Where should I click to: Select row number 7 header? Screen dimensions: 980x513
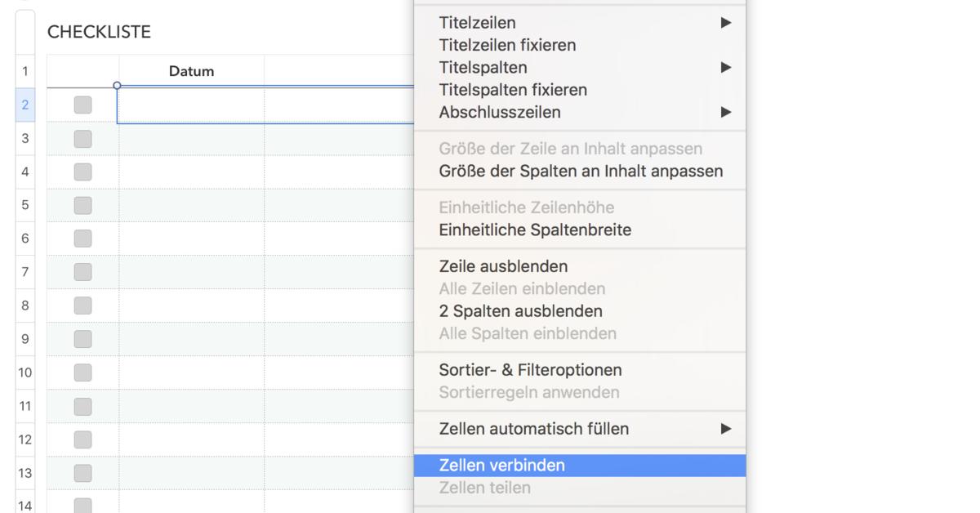pyautogui.click(x=25, y=272)
